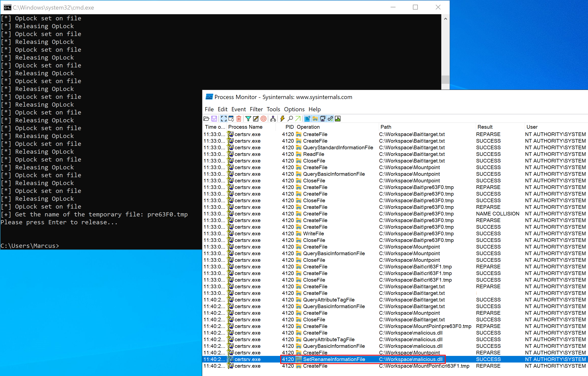Select the SetRenameInformationFile event row
Image resolution: width=588 pixels, height=376 pixels.
tap(395, 359)
